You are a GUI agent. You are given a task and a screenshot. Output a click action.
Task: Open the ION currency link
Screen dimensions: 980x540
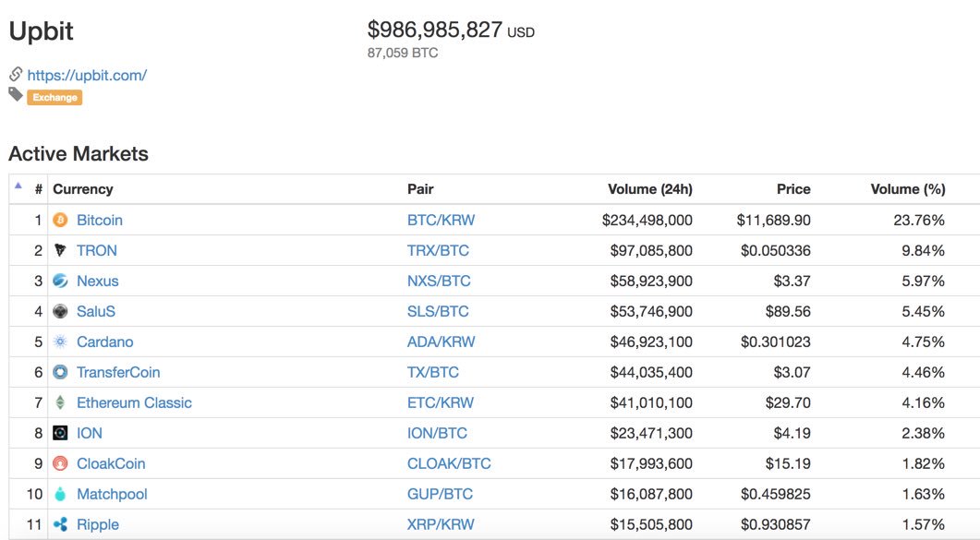(x=90, y=433)
